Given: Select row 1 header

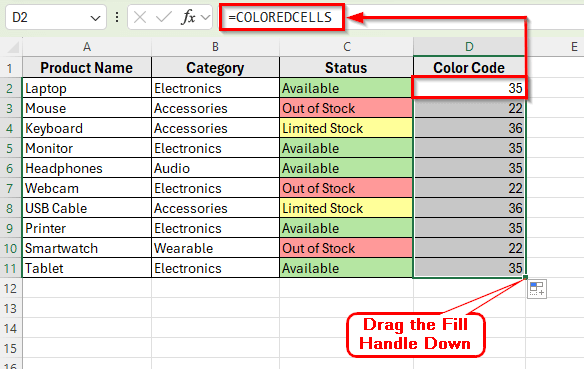Looking at the screenshot, I should coord(10,68).
